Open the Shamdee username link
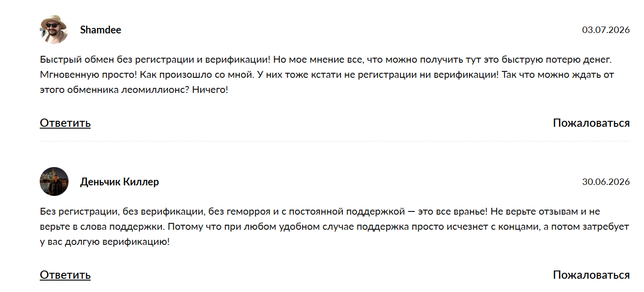This screenshot has width=644, height=292. click(101, 30)
